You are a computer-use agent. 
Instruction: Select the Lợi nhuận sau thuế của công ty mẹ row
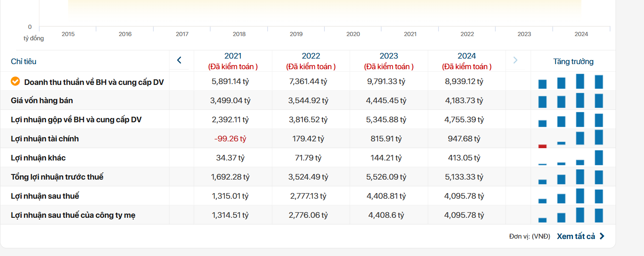pyautogui.click(x=73, y=215)
